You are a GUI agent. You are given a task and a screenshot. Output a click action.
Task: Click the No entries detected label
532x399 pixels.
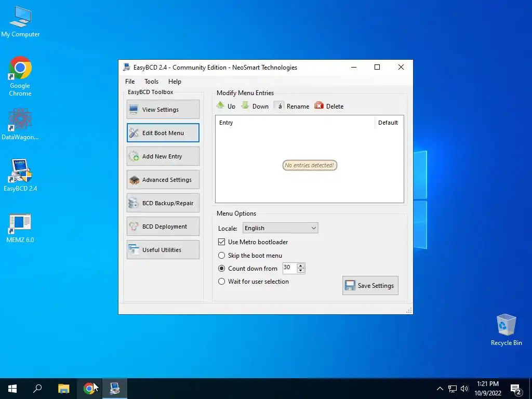[310, 165]
